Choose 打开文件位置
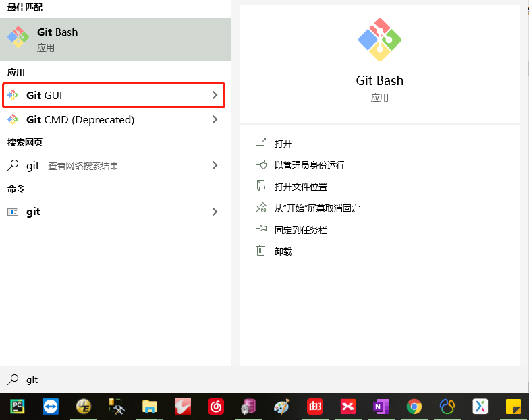The width and height of the screenshot is (529, 420). click(301, 186)
